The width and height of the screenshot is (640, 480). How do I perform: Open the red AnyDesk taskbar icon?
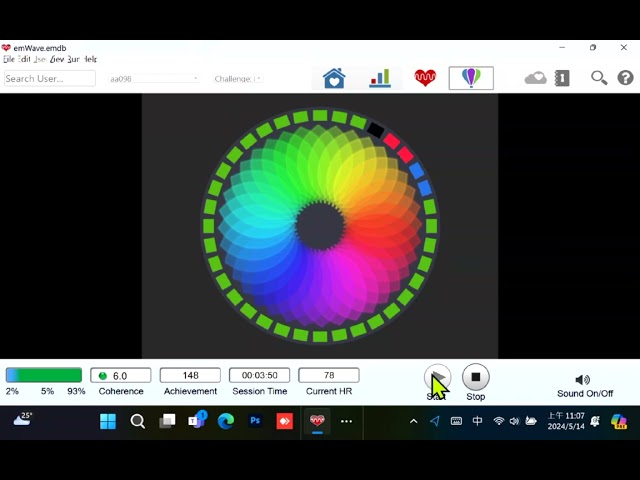[x=284, y=421]
